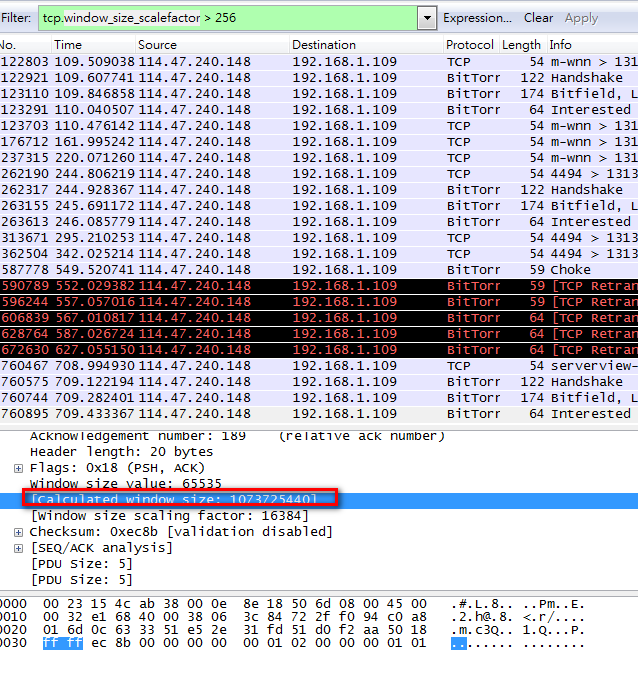This screenshot has height=678, width=638.
Task: Select packet 263613 Interested row
Action: coord(319,222)
